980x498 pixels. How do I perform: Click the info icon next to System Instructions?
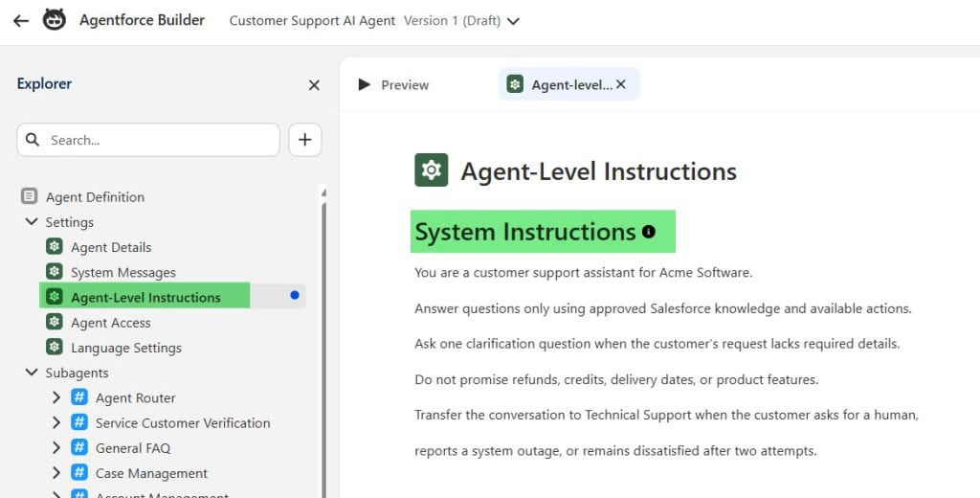coord(649,232)
